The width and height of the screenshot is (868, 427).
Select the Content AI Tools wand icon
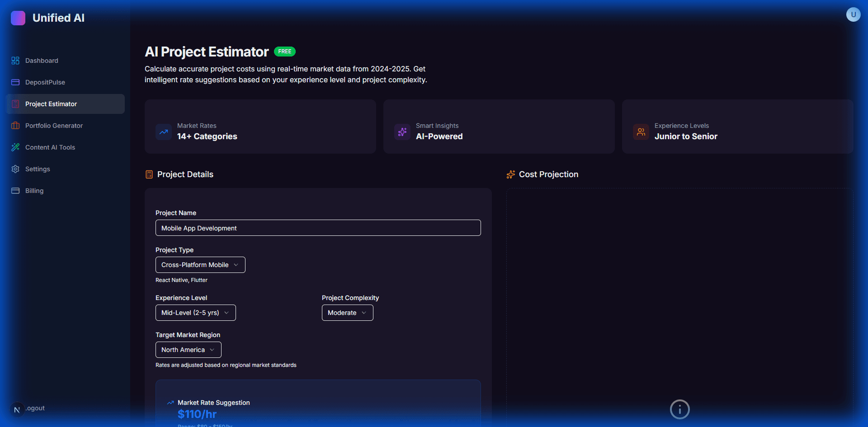[x=15, y=147]
